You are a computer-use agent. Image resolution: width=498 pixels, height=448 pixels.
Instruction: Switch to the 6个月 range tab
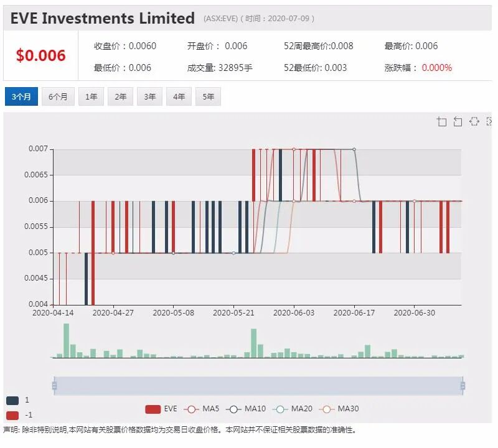pos(58,96)
